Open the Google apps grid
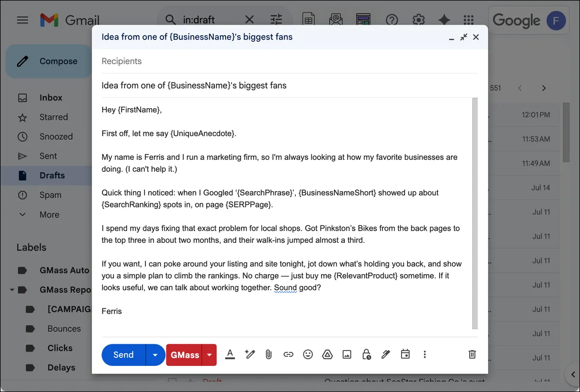 [468, 20]
